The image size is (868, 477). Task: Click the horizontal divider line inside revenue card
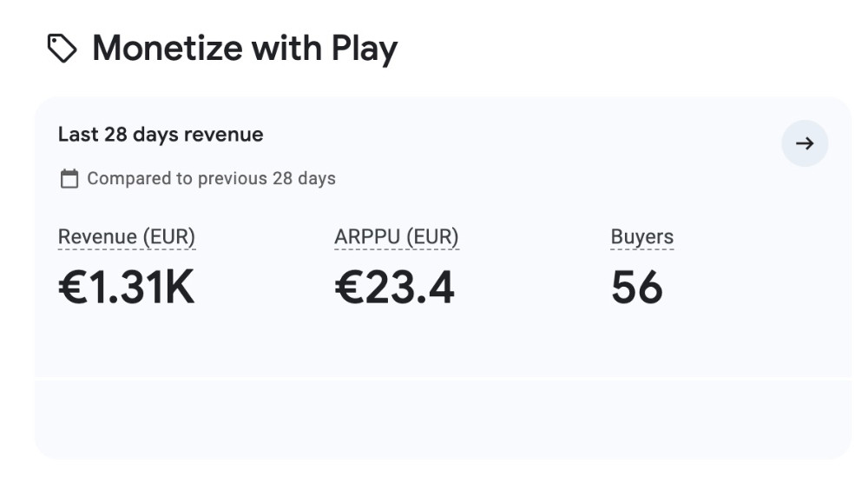click(443, 378)
